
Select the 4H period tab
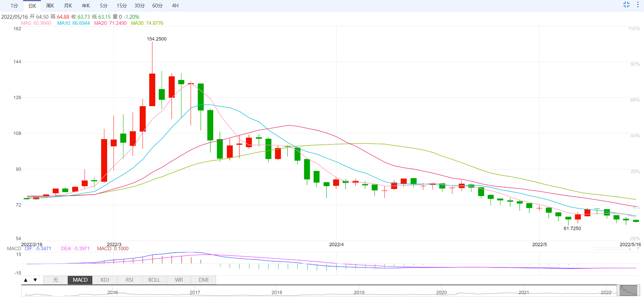pyautogui.click(x=175, y=6)
